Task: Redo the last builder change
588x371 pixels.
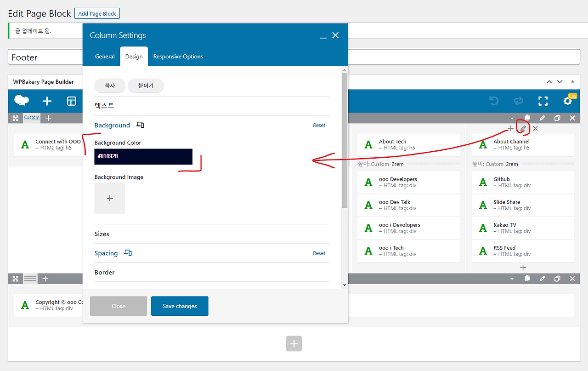Action: pyautogui.click(x=519, y=101)
